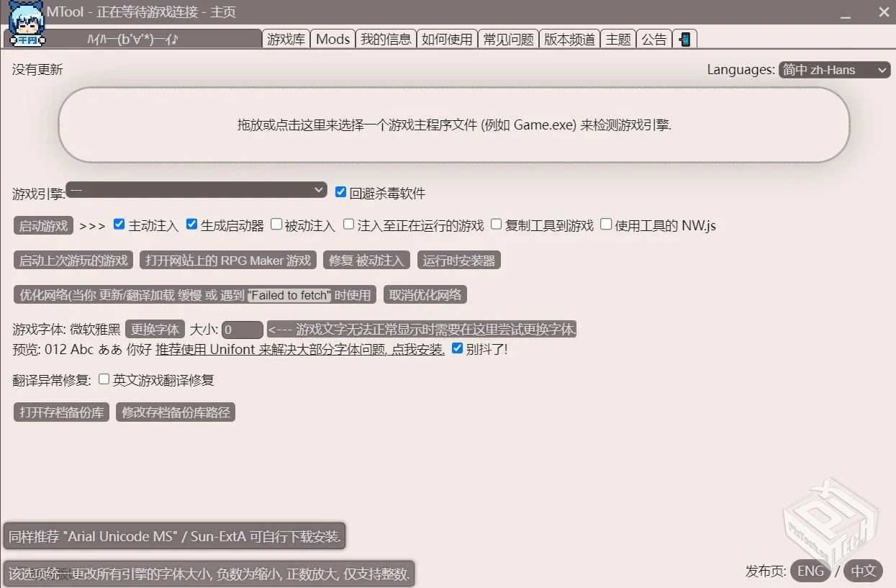Image resolution: width=896 pixels, height=588 pixels.
Task: Click the 启动游戏 button
Action: coord(42,225)
